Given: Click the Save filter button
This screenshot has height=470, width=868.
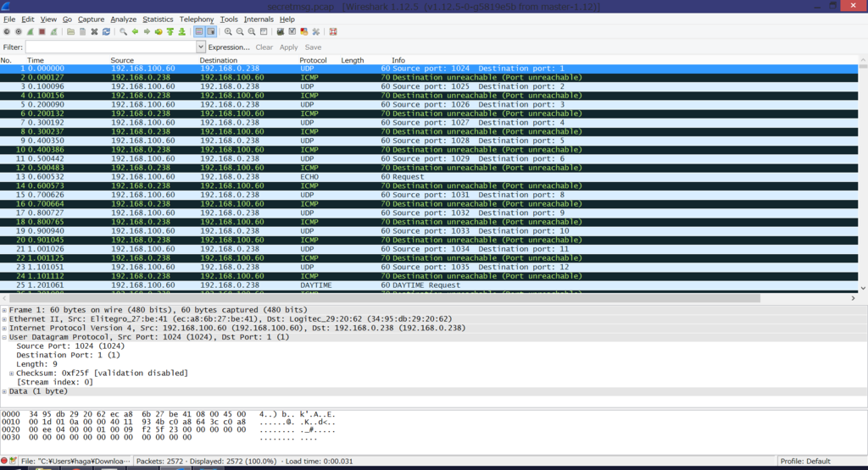Looking at the screenshot, I should coord(313,47).
